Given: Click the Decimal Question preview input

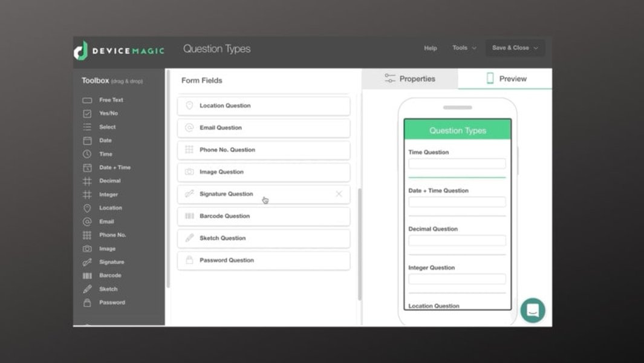Looking at the screenshot, I should pos(457,241).
